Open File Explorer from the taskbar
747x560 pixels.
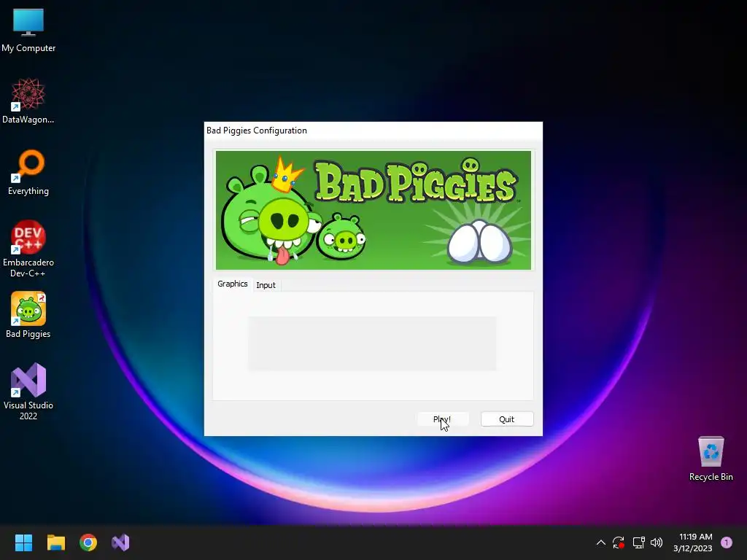55,542
